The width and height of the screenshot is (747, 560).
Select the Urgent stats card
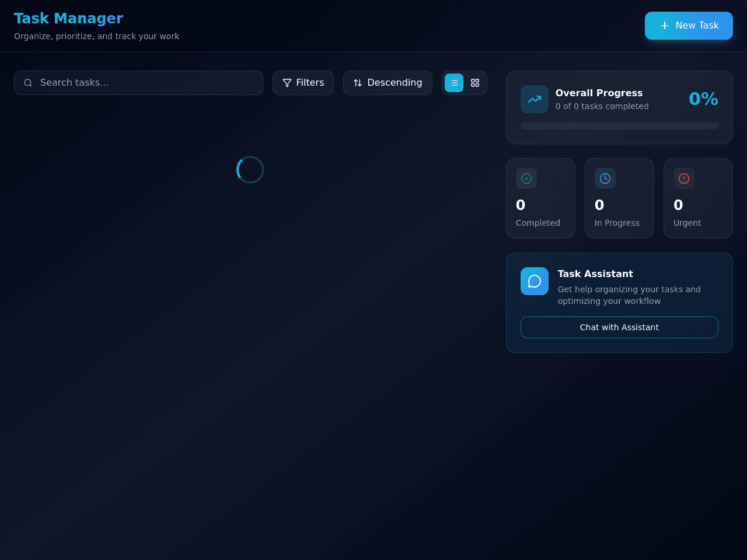click(x=698, y=198)
